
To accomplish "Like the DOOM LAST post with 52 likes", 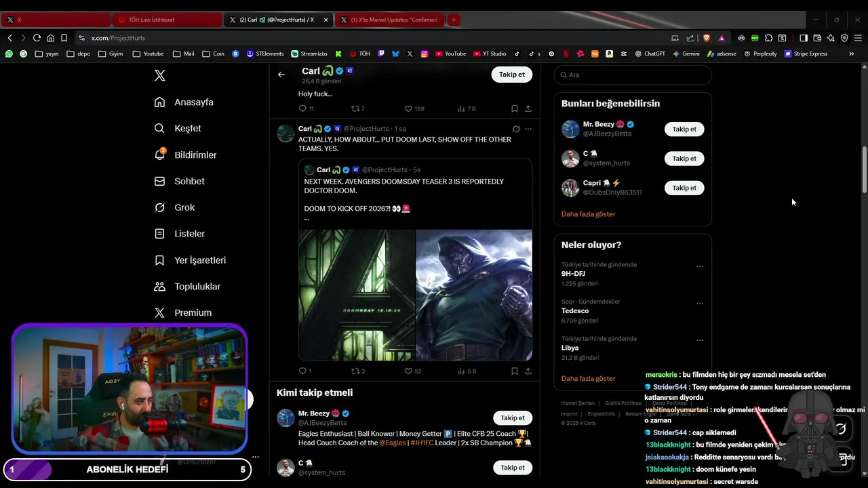I will click(x=413, y=371).
